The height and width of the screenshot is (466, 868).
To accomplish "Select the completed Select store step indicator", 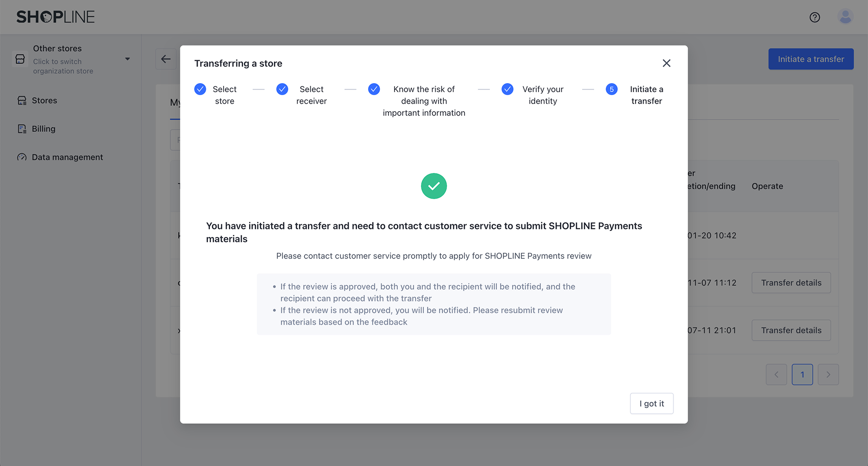I will coord(200,89).
